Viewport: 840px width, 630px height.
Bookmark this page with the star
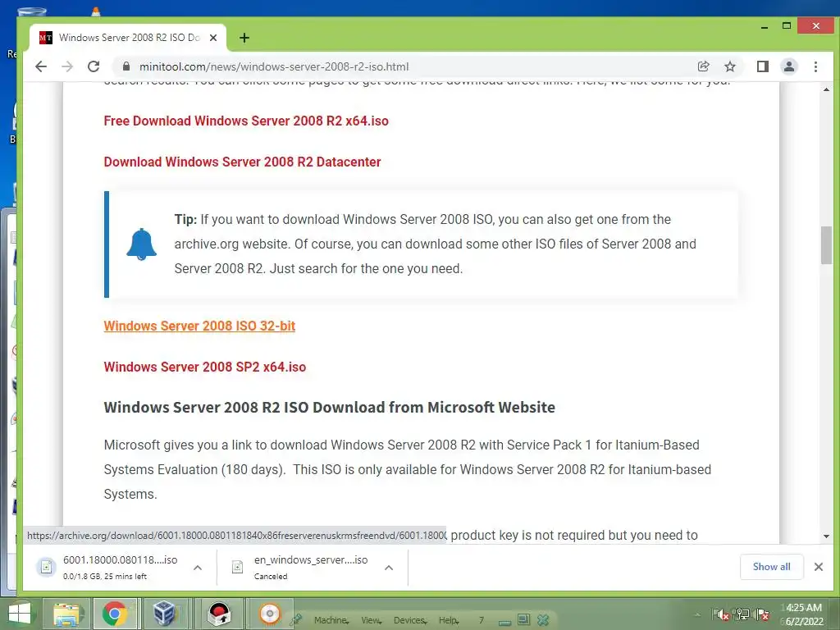[x=729, y=66]
